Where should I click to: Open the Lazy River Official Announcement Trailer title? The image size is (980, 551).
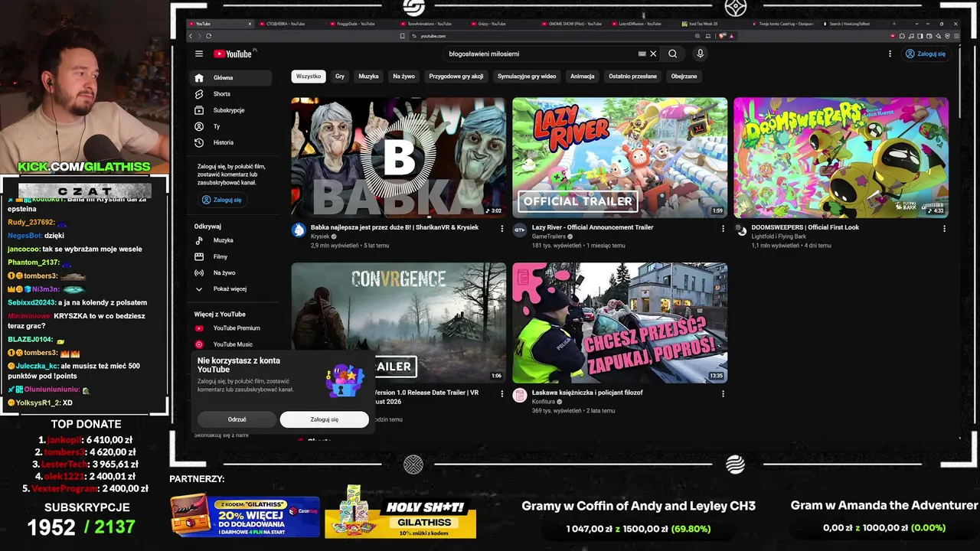coord(593,227)
